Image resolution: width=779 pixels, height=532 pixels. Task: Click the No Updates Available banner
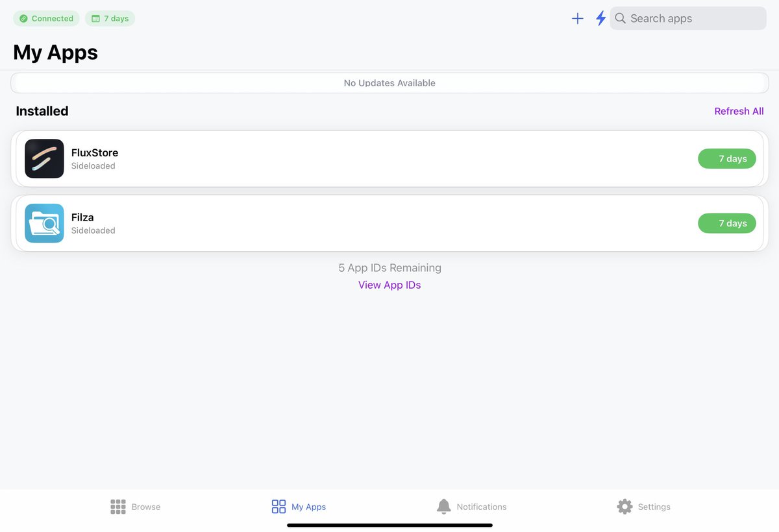pos(389,83)
